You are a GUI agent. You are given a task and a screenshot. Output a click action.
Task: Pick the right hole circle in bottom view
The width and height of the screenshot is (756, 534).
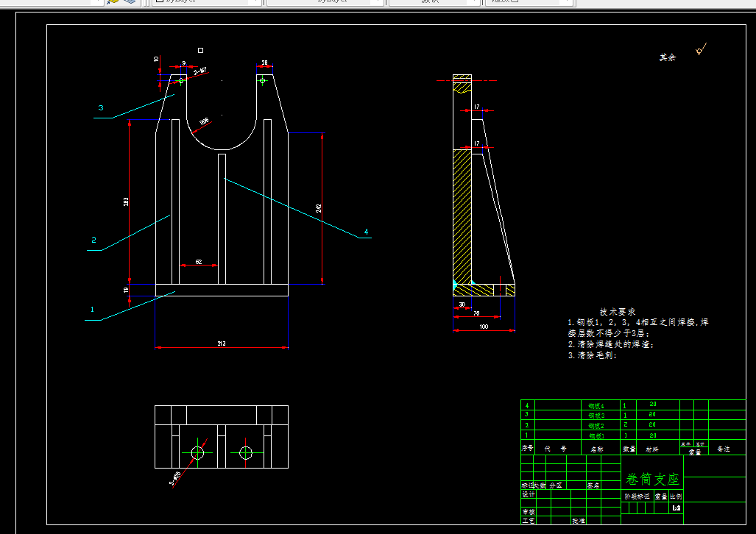pos(246,452)
